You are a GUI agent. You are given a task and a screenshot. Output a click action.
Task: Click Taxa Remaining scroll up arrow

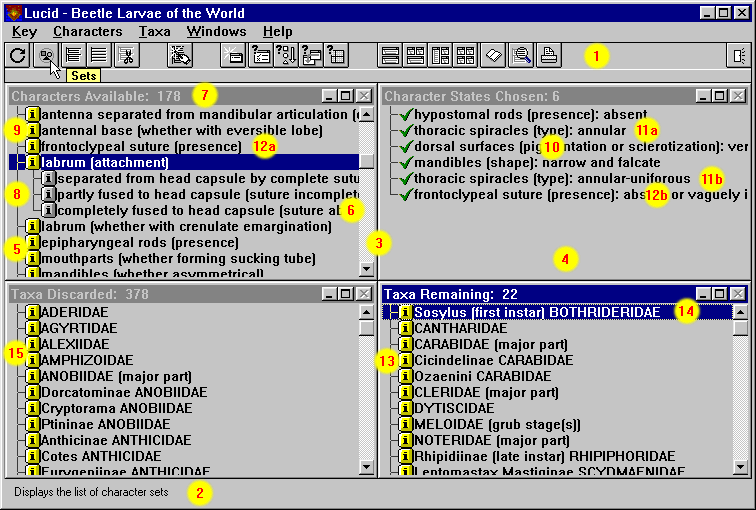[x=740, y=312]
